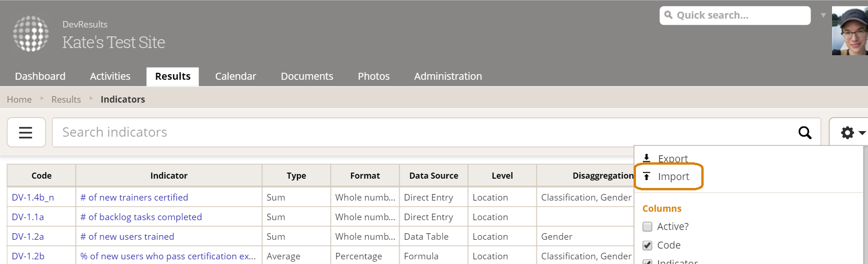Click the magnifying glass search icon
The image size is (868, 264).
point(804,132)
